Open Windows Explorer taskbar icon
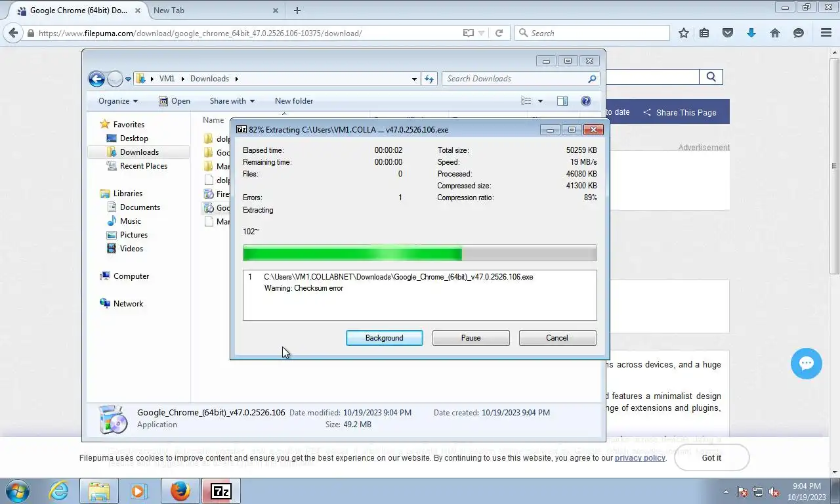The width and height of the screenshot is (840, 504). click(99, 491)
